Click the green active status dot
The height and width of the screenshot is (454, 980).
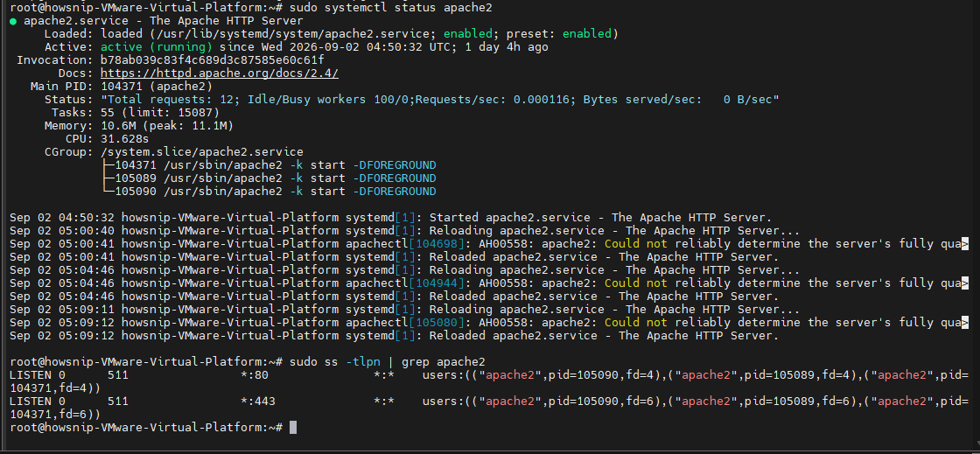14,21
